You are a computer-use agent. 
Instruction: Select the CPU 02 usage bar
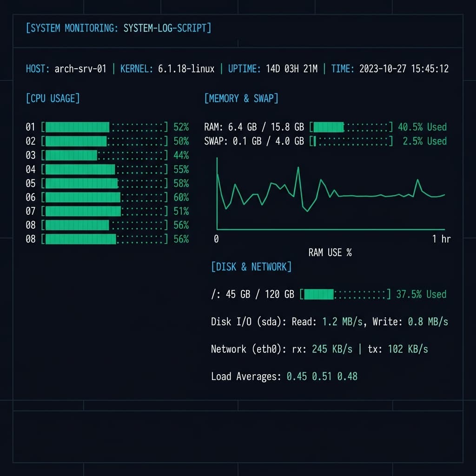click(105, 141)
